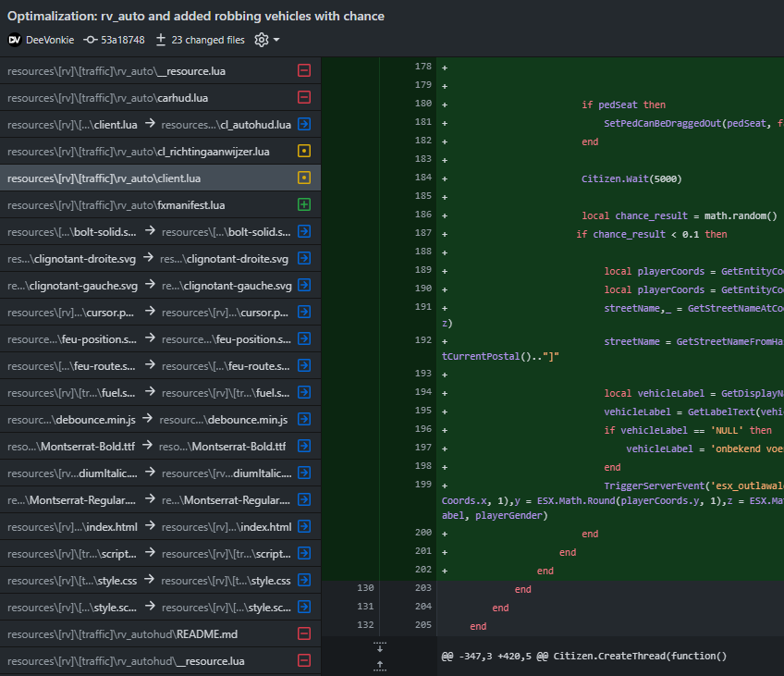Click the DeeVonkie author name
Screen dimensions: 784x676
tap(49, 40)
